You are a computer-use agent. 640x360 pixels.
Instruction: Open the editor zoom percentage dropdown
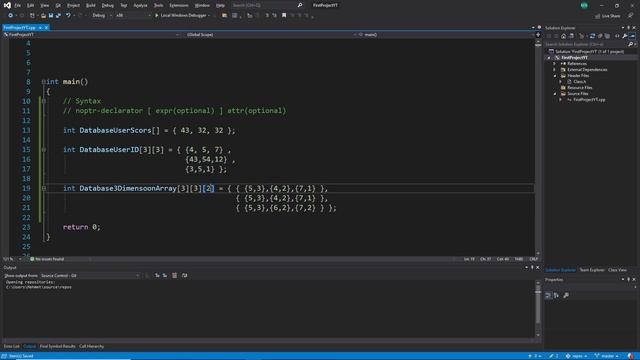coord(12,259)
